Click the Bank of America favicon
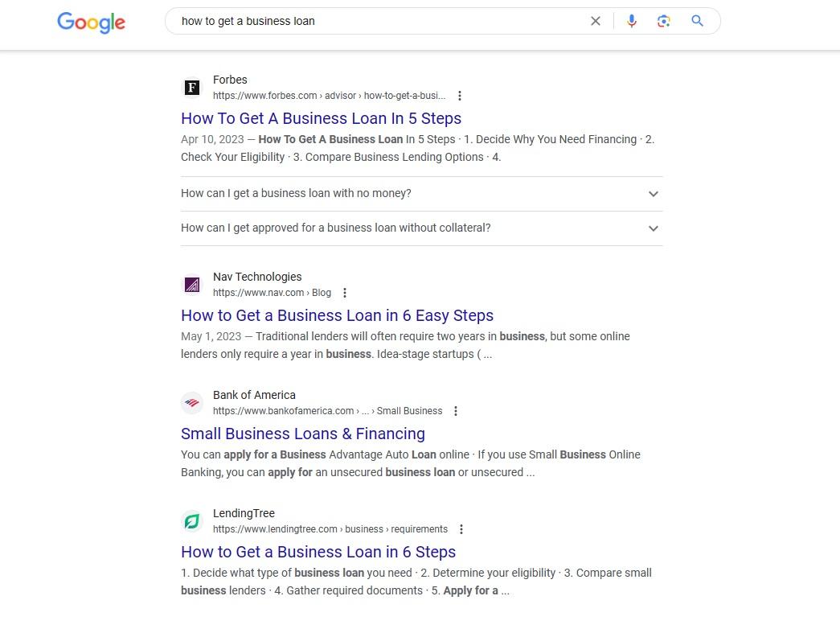840x629 pixels. 192,402
